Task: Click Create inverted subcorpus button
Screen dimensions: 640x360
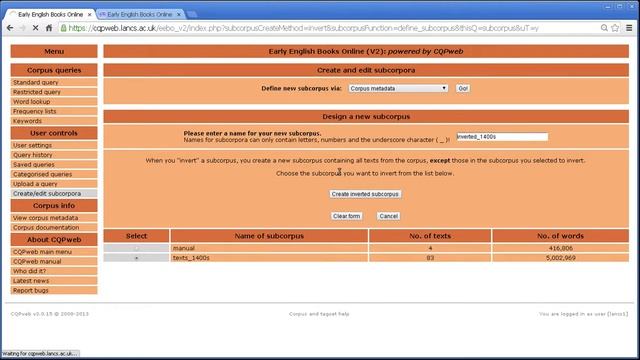Action: (365, 194)
